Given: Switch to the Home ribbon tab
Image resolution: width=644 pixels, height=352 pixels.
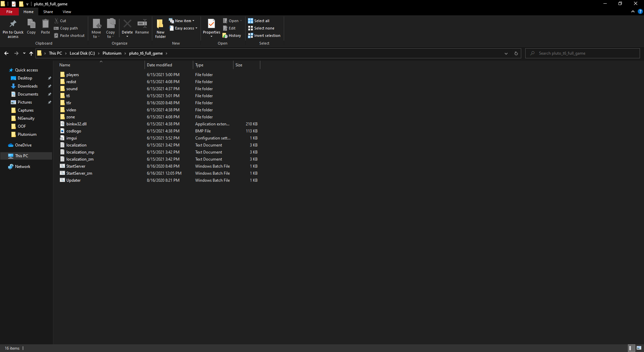Looking at the screenshot, I should pos(29,12).
